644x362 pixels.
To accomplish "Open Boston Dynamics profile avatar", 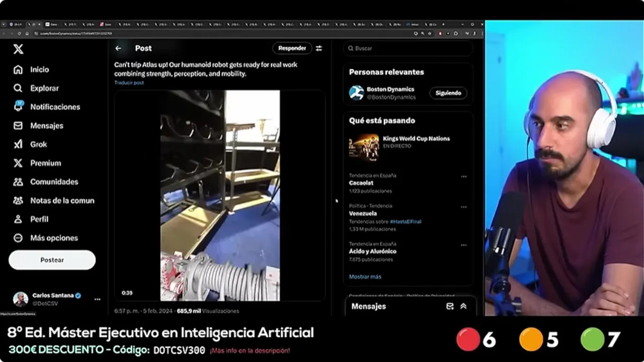I will (356, 93).
